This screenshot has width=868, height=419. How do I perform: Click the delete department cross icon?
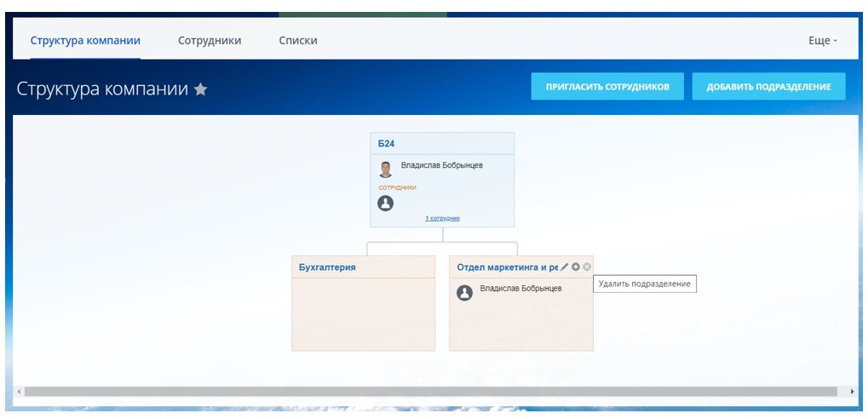(x=587, y=267)
